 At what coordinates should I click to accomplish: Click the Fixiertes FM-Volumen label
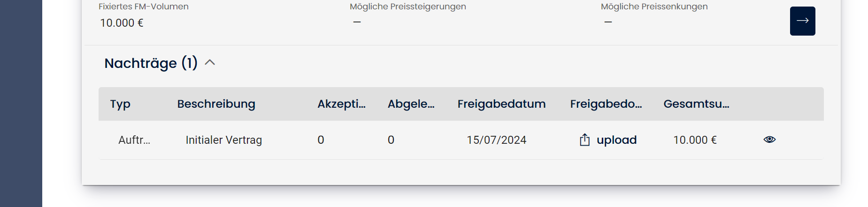point(144,7)
